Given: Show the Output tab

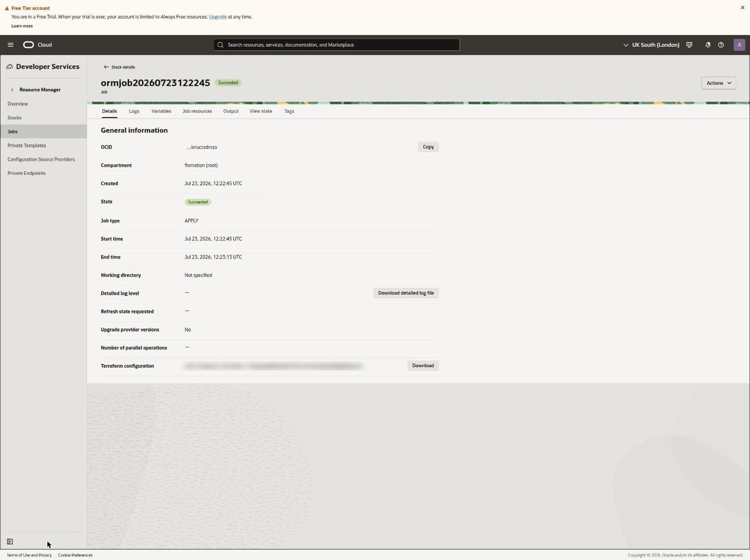Looking at the screenshot, I should (231, 111).
